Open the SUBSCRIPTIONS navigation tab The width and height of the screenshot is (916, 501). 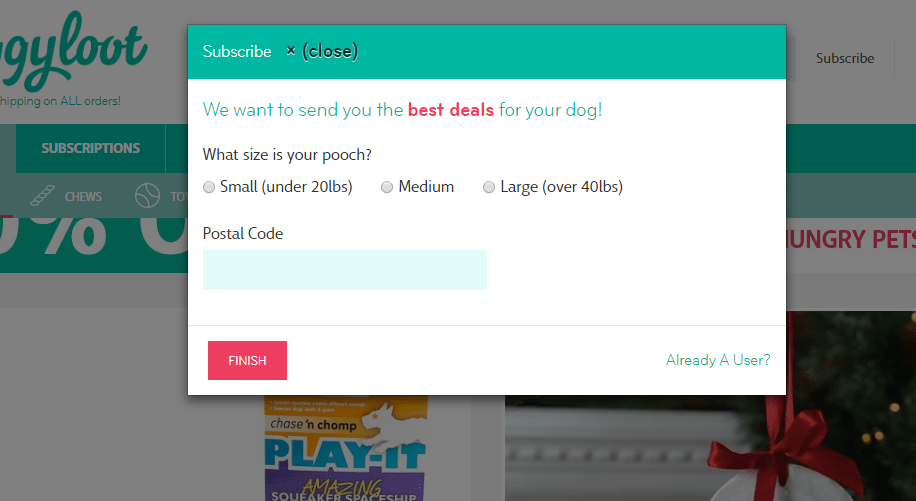(91, 148)
